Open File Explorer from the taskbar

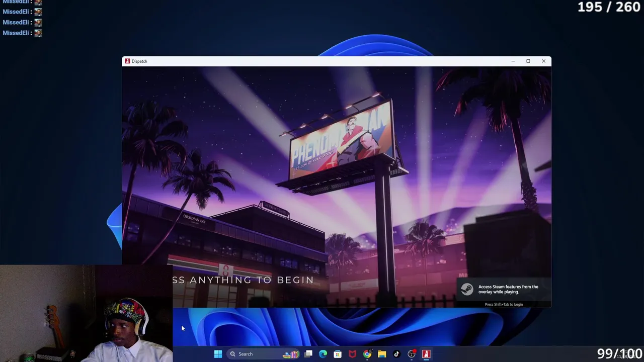(382, 354)
